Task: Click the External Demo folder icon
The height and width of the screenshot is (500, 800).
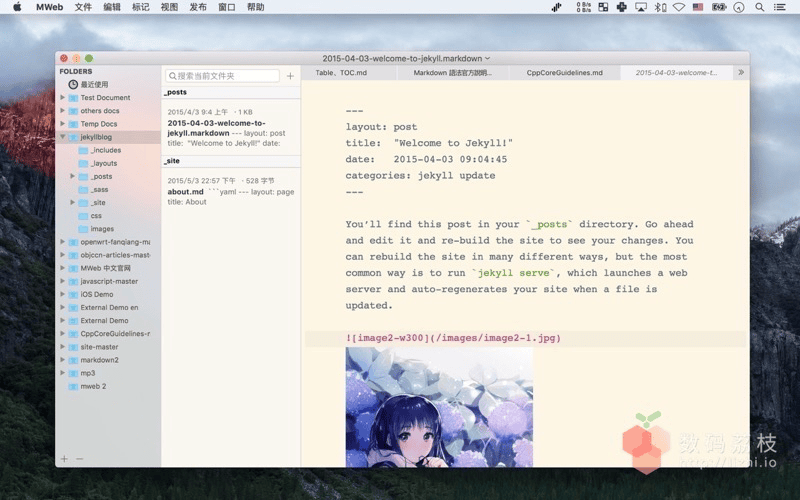Action: coord(73,320)
